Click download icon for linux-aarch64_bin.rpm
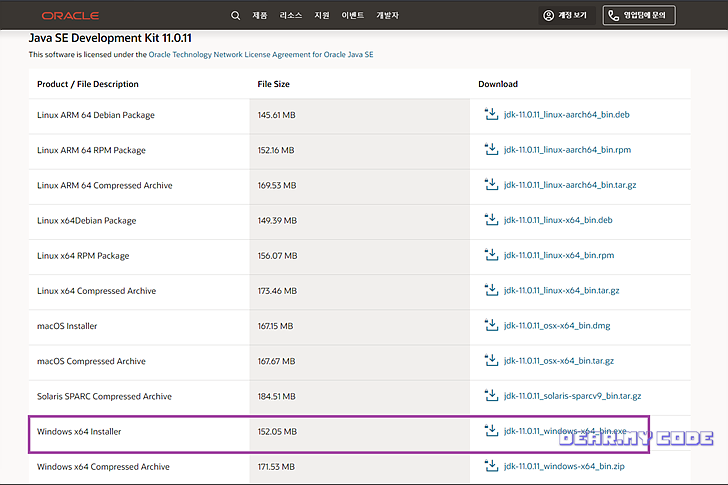Viewport: 728px width, 485px height. 491,149
